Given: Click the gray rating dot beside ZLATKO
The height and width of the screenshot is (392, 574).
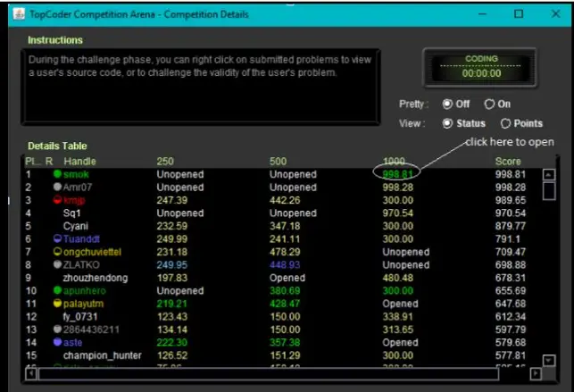Looking at the screenshot, I should pyautogui.click(x=57, y=264).
